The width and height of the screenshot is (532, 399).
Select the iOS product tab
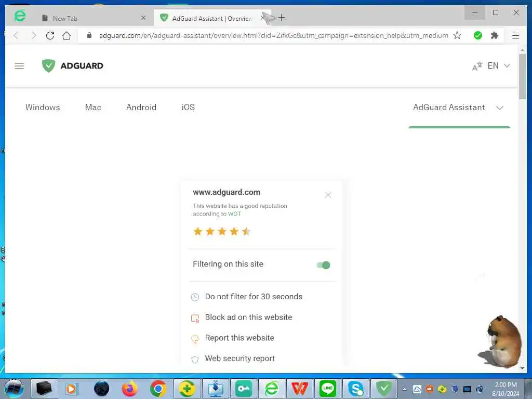point(188,107)
